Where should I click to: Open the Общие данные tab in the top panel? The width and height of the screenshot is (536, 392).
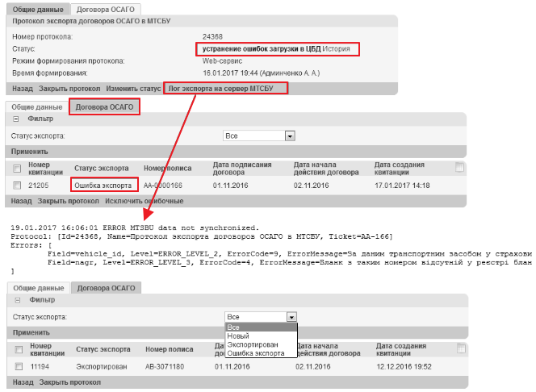pos(38,9)
